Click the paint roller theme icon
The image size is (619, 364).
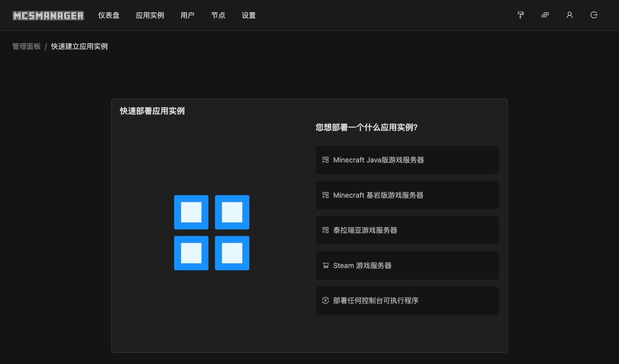coord(520,15)
